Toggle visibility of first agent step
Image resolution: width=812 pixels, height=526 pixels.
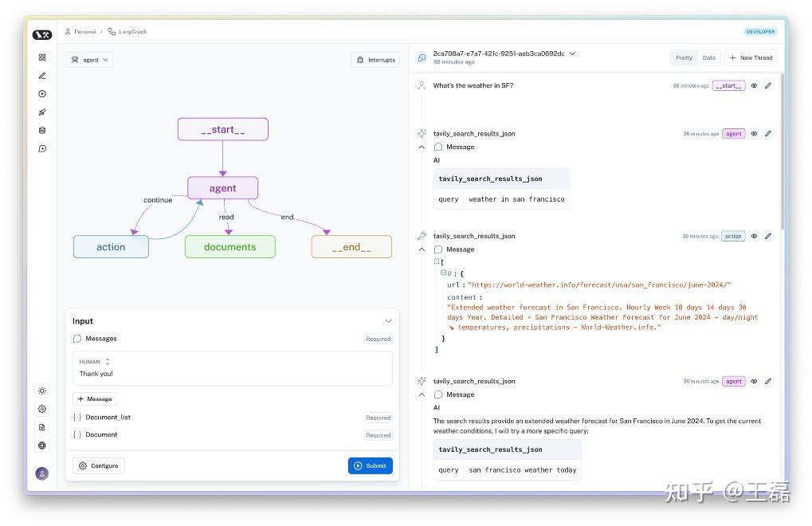(754, 134)
